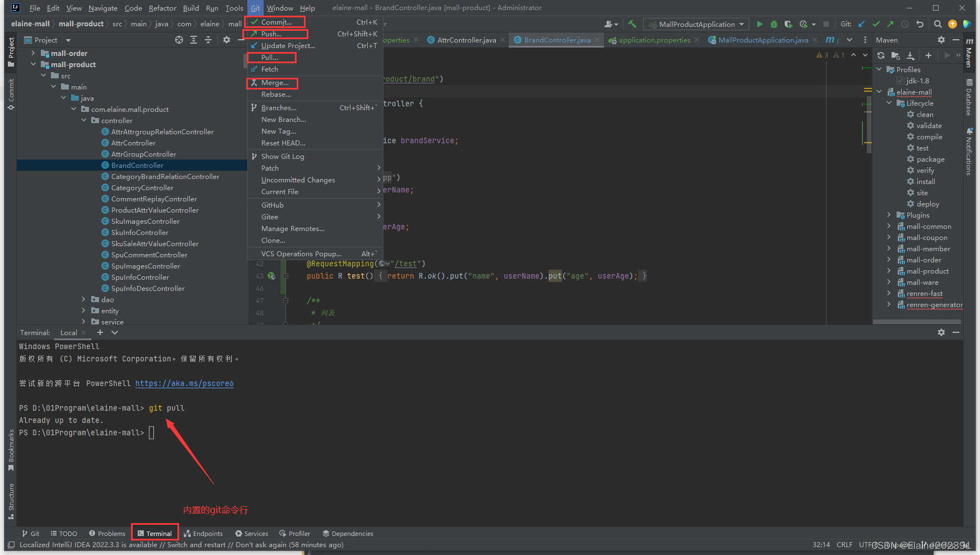
Task: Open the Endpoints tool window tab
Action: 203,533
